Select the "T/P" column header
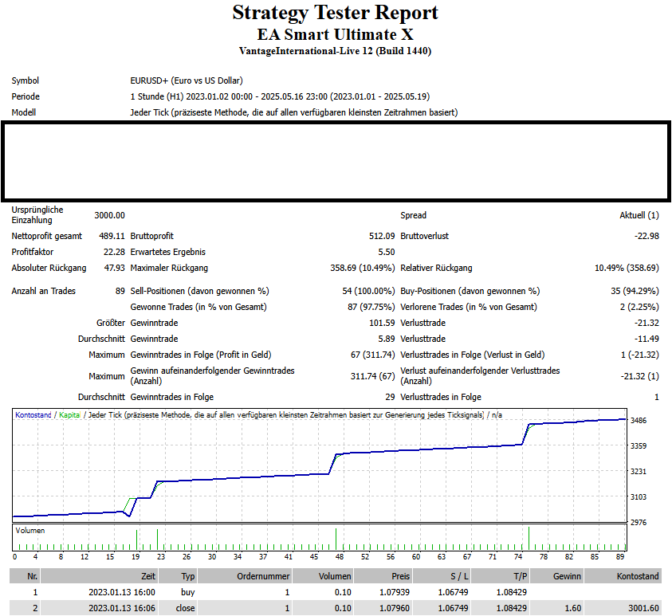Viewport: 672px width, 616px height. pyautogui.click(x=516, y=576)
